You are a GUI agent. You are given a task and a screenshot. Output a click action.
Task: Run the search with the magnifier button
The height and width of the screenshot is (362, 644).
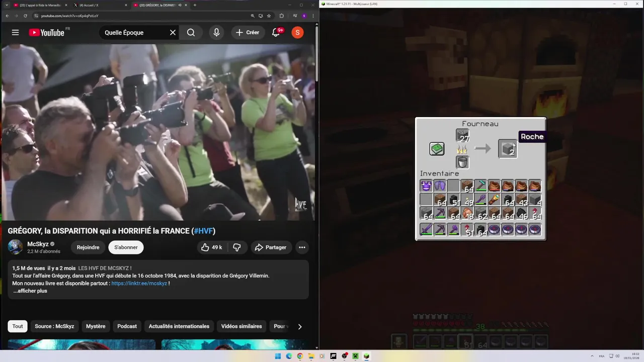pos(191,33)
